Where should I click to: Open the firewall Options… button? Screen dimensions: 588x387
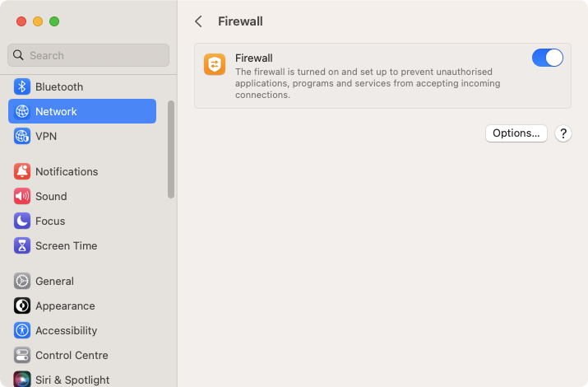516,133
